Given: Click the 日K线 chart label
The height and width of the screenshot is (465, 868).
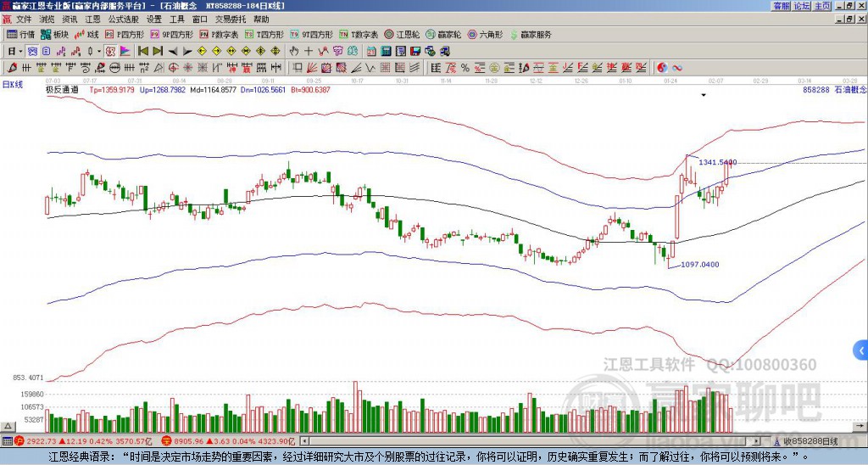Looking at the screenshot, I should pos(12,85).
